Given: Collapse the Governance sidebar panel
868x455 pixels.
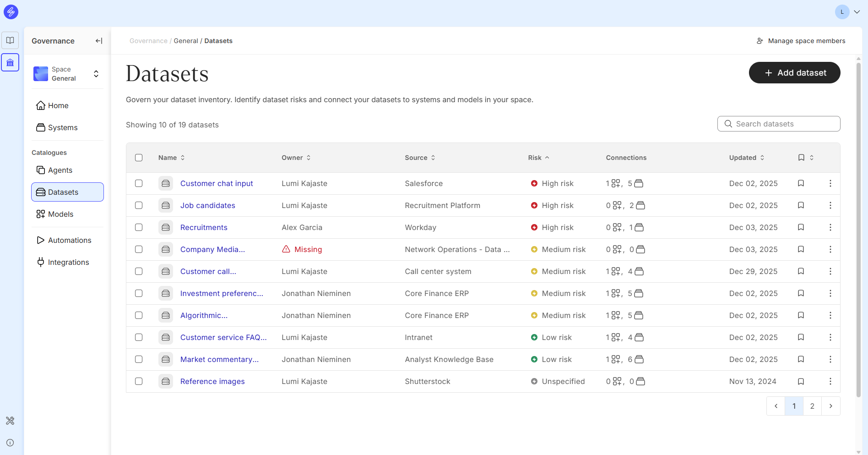Looking at the screenshot, I should click(x=98, y=41).
